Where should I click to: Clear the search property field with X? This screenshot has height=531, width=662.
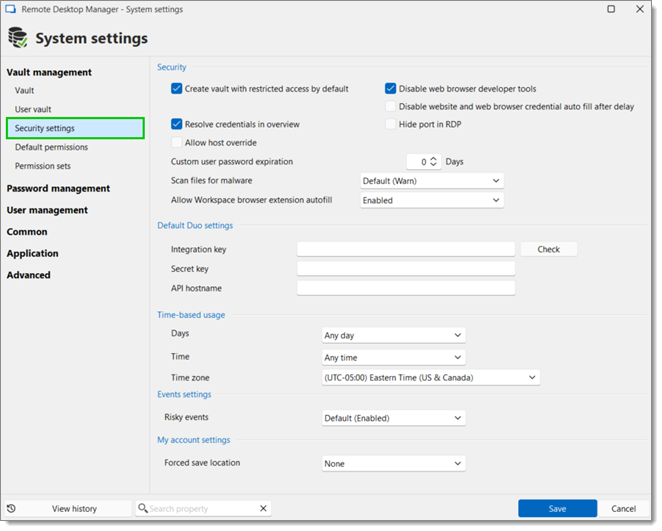pyautogui.click(x=263, y=508)
